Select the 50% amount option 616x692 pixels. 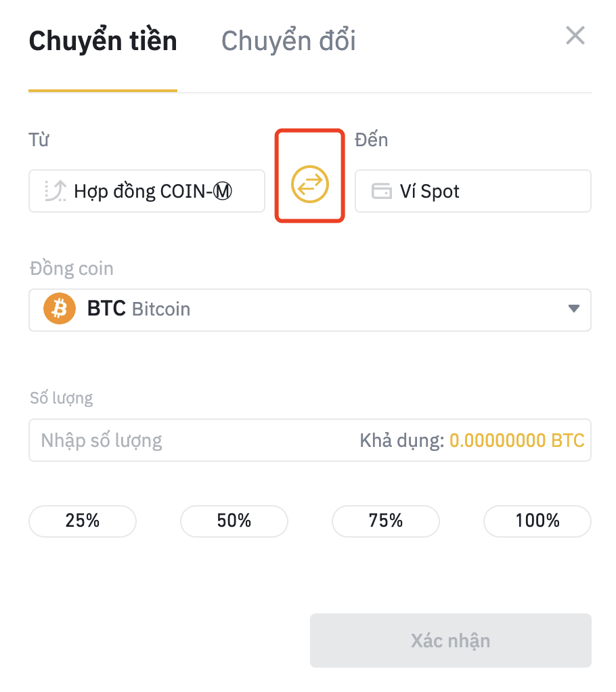pyautogui.click(x=234, y=521)
